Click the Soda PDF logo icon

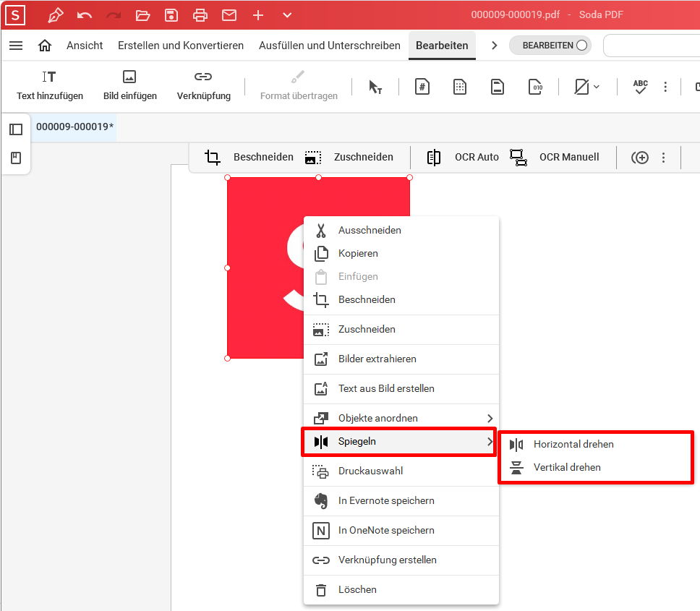point(15,15)
